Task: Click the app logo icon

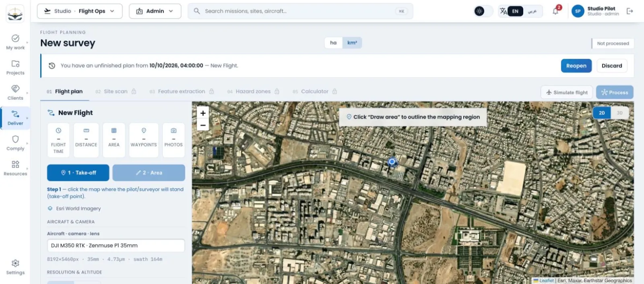Action: coord(15,14)
